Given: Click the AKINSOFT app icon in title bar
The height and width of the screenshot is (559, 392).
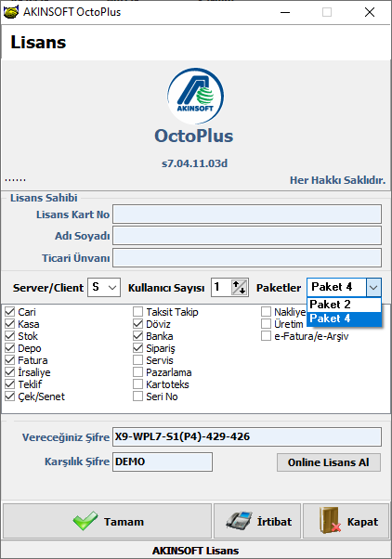Looking at the screenshot, I should [x=11, y=12].
